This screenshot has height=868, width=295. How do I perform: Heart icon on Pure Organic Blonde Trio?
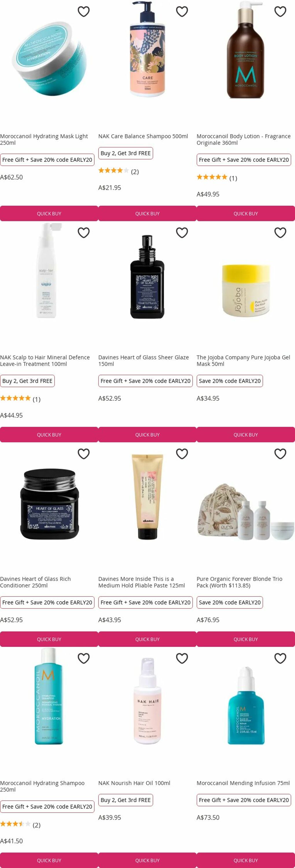[x=280, y=454]
